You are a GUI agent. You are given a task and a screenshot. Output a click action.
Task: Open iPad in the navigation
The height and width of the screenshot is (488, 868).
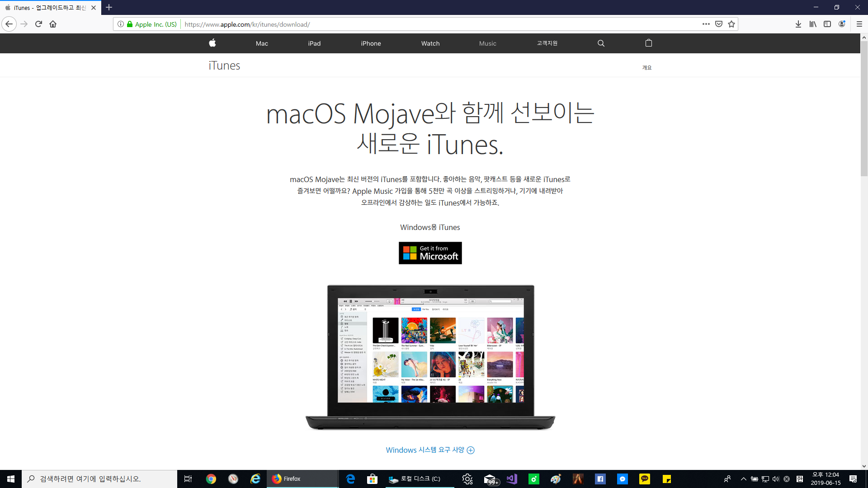click(314, 43)
